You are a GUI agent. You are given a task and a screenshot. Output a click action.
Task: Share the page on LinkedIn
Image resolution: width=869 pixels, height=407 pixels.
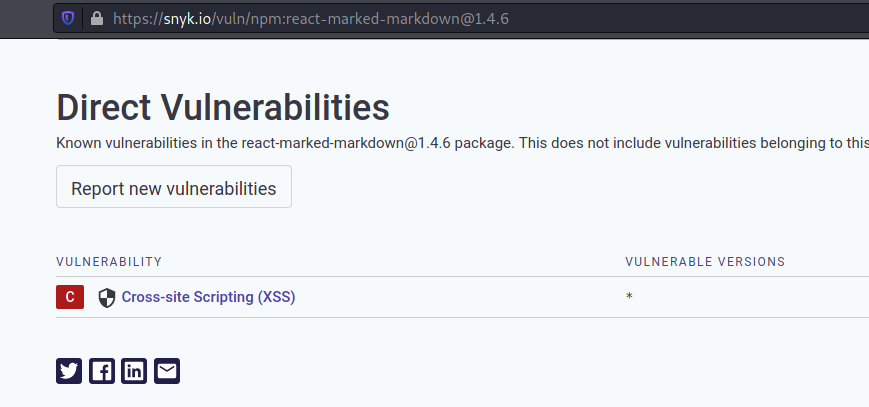[x=134, y=371]
